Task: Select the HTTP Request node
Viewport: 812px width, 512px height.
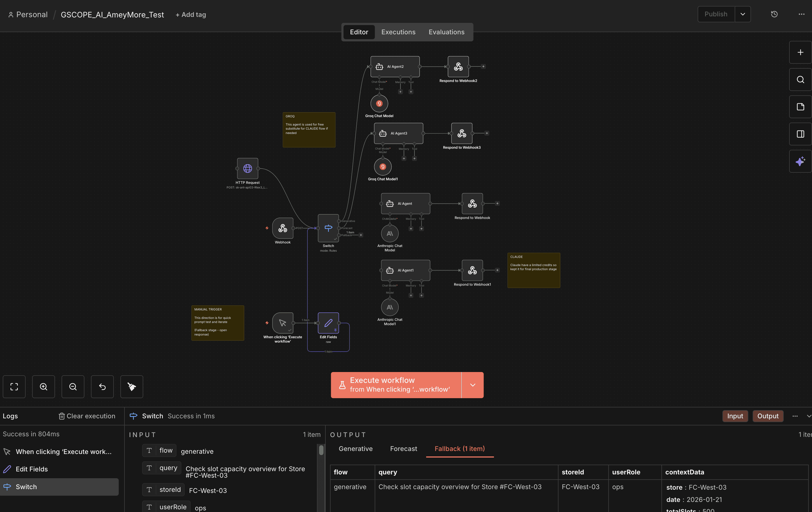Action: [248, 168]
